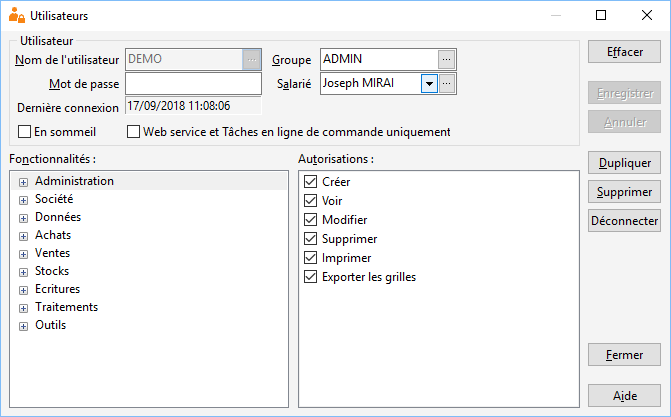Select the Stocks item in Fonctionnalités

tap(52, 271)
